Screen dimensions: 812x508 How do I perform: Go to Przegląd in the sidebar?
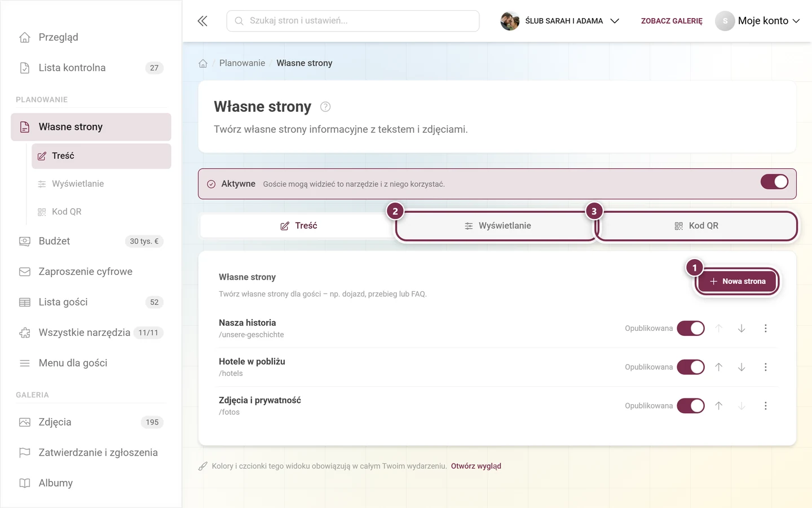pos(91,37)
